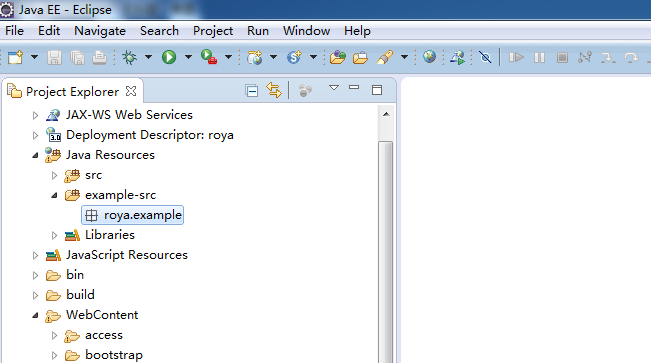Expand Deployment Descriptor: roya node
Image resolution: width=651 pixels, height=363 pixels.
(x=35, y=135)
